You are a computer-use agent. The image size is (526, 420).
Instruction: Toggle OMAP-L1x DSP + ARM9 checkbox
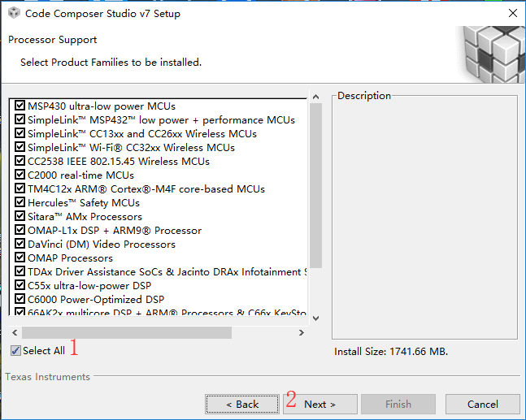click(20, 230)
